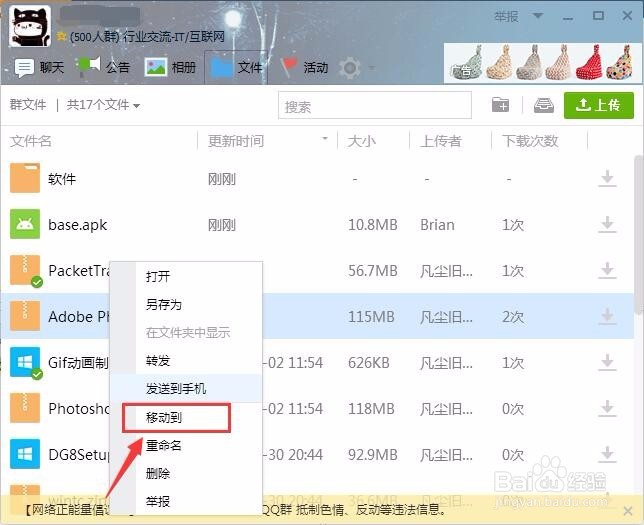Click the group name 行业交流-IT/互联网
The image size is (644, 525).
174,37
